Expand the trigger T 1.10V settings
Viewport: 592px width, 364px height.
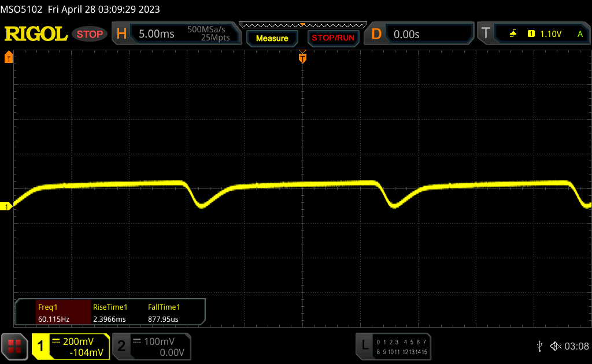533,34
